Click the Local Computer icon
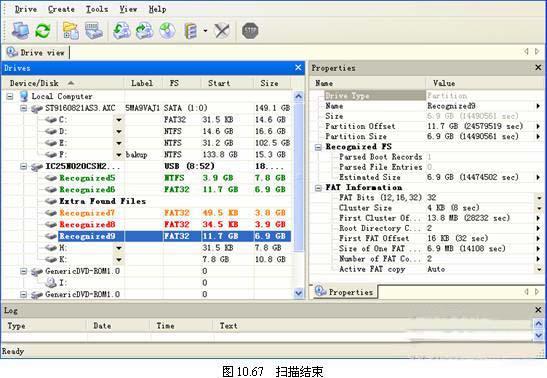 click(x=24, y=96)
